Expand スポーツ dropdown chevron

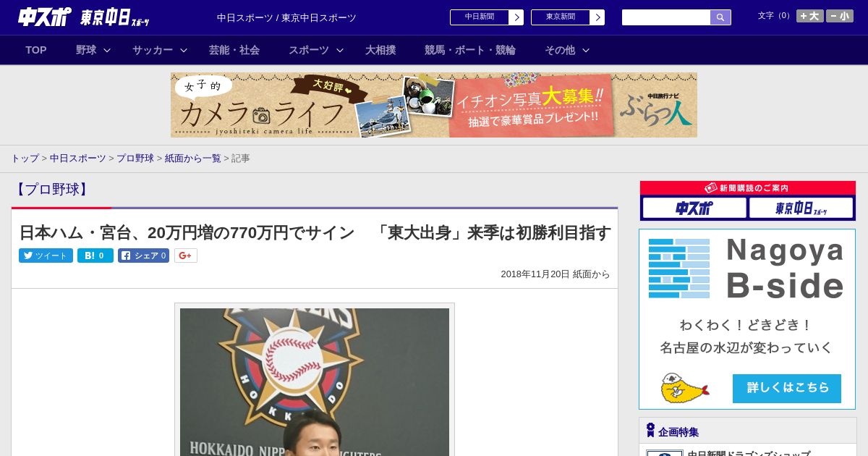340,50
